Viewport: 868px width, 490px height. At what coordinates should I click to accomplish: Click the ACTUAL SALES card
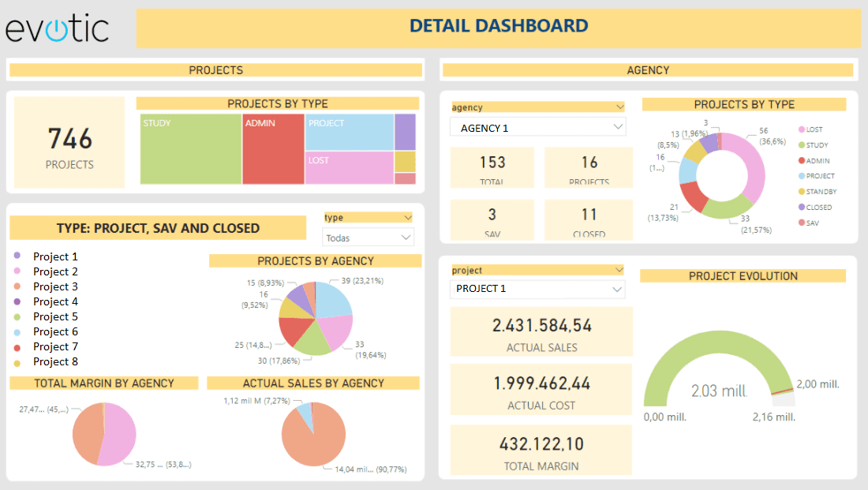[x=541, y=333]
